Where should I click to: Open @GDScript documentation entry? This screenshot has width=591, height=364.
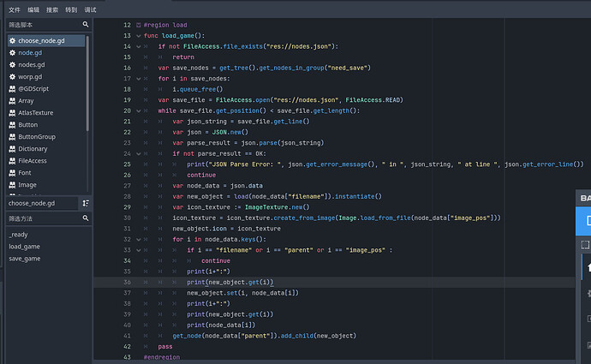(33, 89)
